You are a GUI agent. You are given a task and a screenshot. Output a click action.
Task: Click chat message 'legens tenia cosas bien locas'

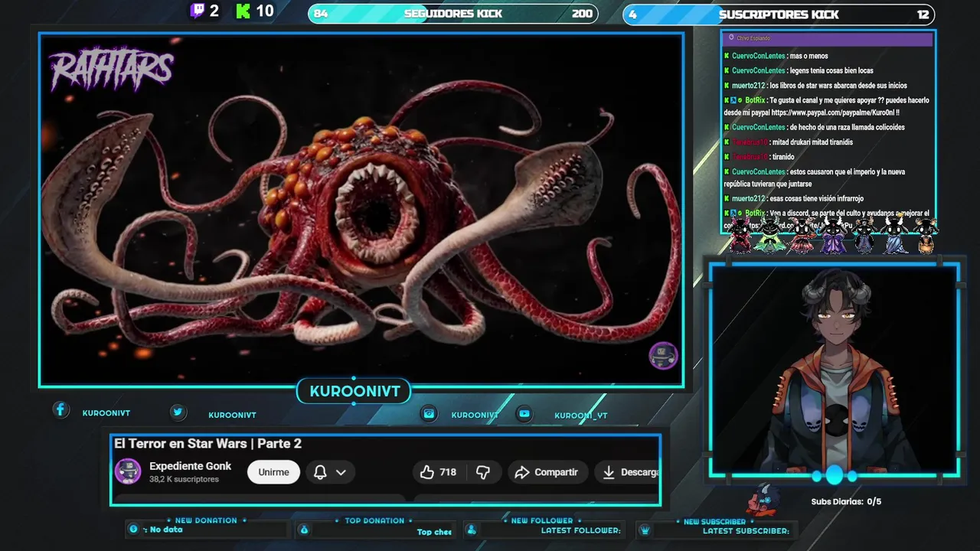click(831, 70)
